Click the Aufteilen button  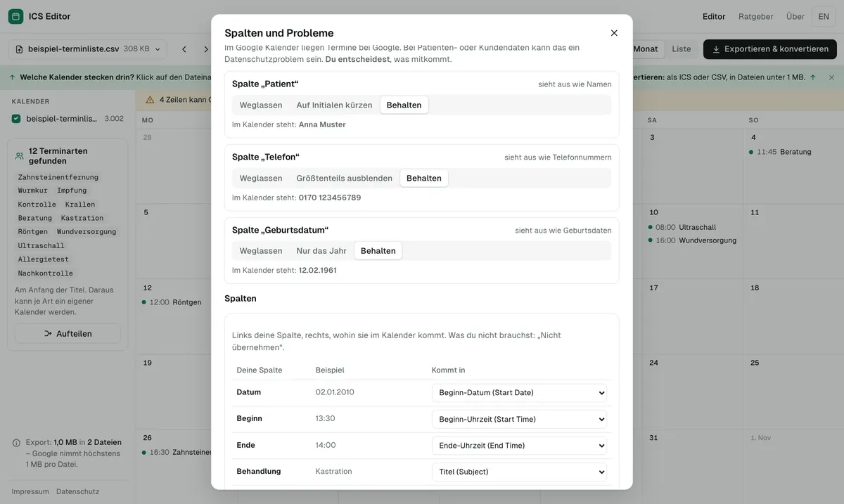click(x=68, y=334)
